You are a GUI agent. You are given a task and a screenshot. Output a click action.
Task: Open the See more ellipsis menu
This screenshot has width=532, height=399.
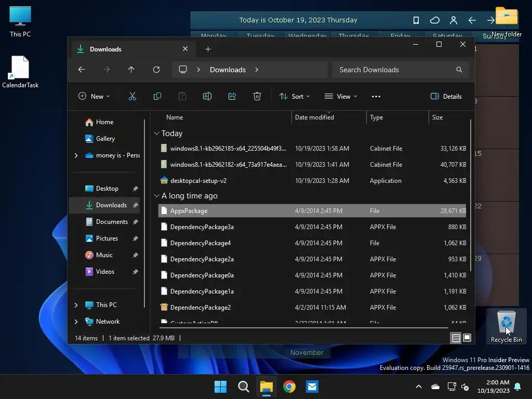click(376, 96)
